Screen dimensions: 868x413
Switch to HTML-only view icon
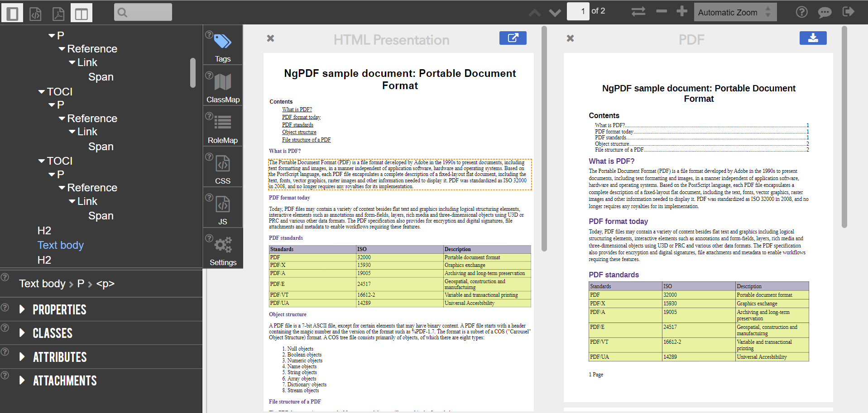(35, 14)
